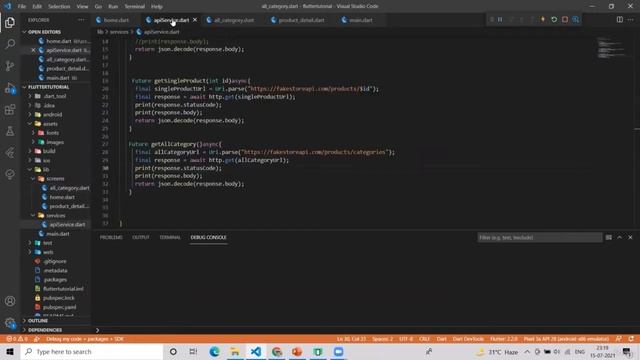Show the Problems panel tab
Screen dimensions: 640x360
[111, 237]
